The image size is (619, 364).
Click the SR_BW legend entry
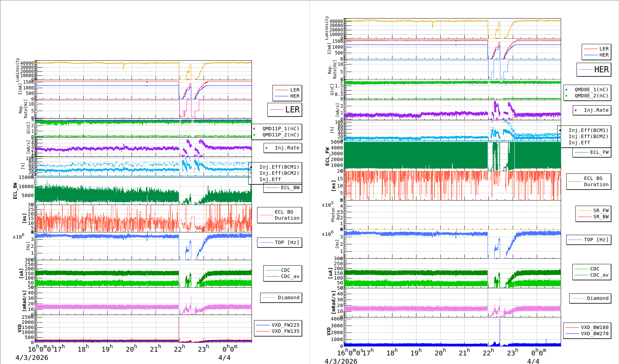pos(600,217)
